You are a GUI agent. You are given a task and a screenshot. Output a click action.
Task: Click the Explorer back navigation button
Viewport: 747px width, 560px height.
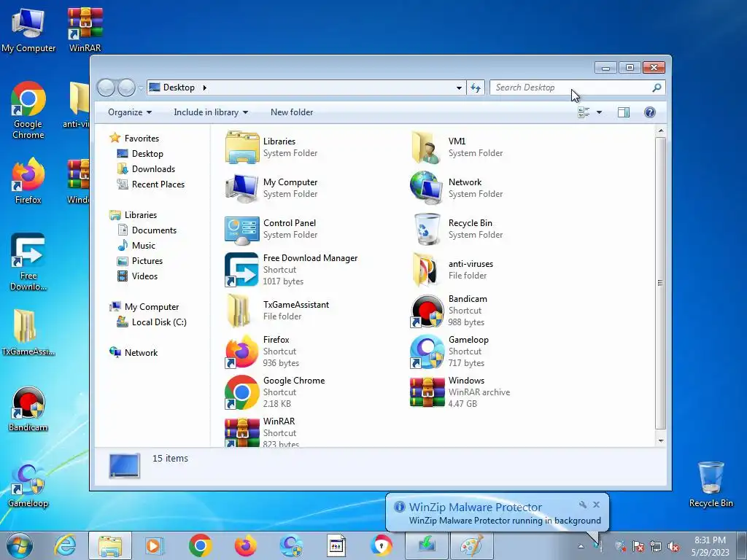click(106, 87)
